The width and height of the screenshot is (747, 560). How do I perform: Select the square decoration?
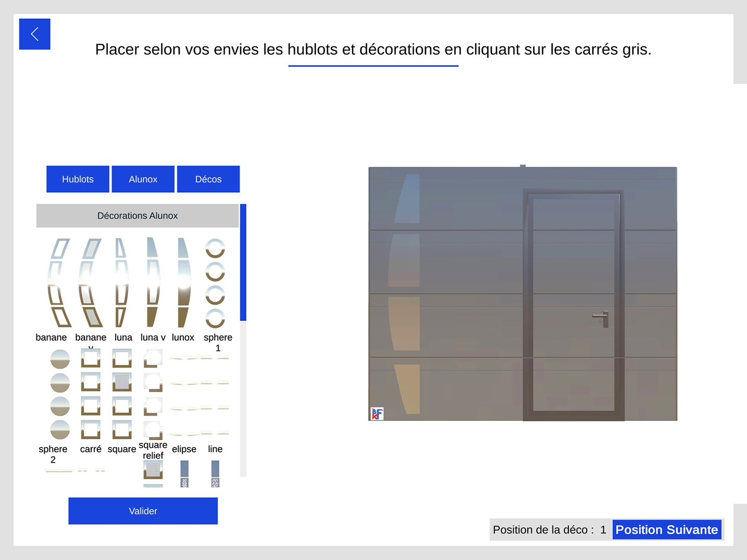click(122, 395)
